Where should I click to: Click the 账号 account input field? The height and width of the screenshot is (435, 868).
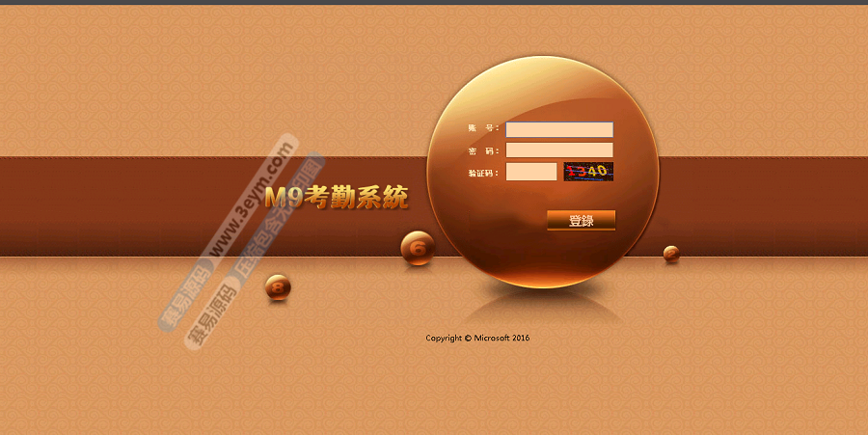click(x=559, y=129)
